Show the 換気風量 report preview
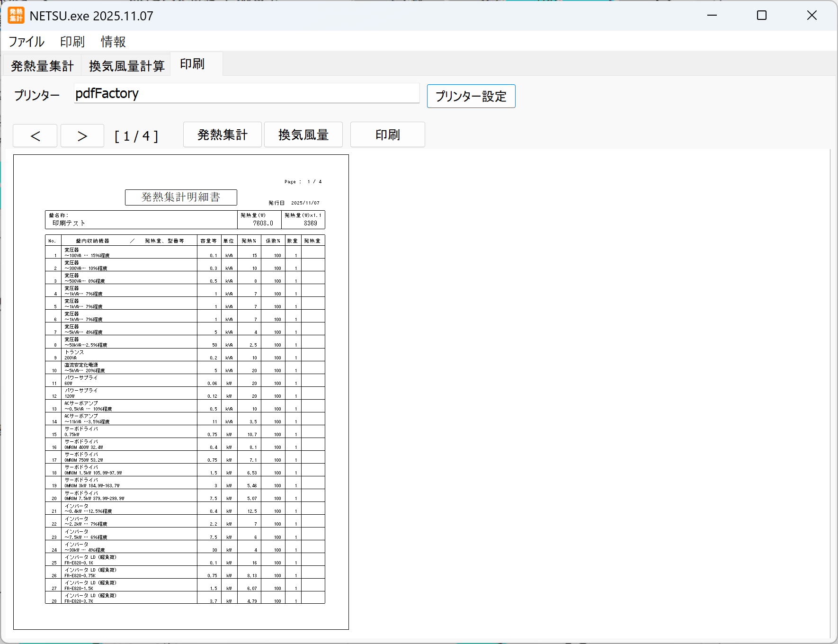This screenshot has width=838, height=644. (x=303, y=135)
